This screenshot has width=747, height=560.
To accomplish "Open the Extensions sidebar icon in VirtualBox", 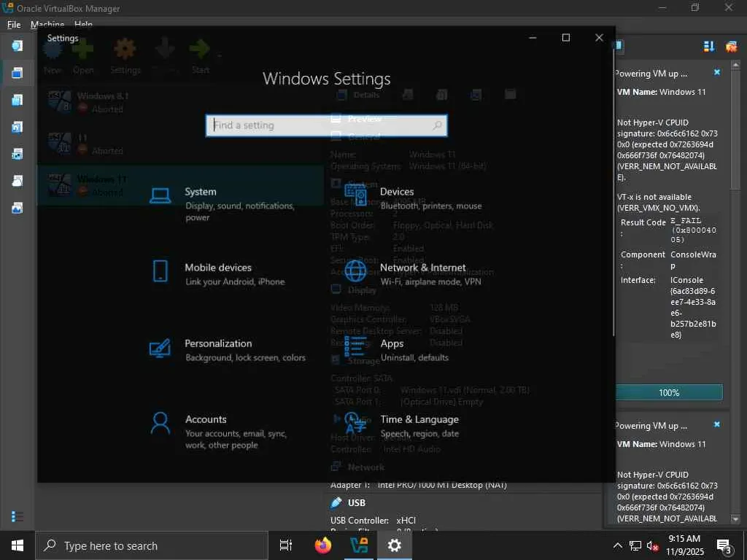I will (18, 100).
